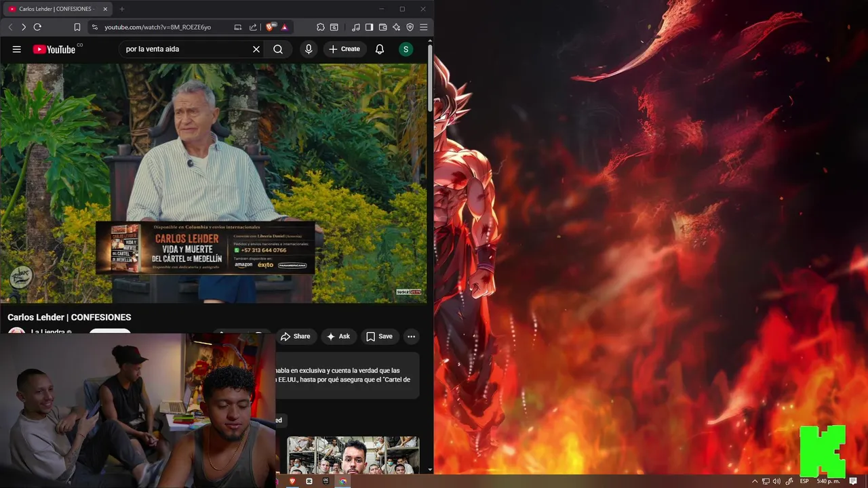The width and height of the screenshot is (868, 488).
Task: Open the Windows notification center
Action: pos(853,481)
